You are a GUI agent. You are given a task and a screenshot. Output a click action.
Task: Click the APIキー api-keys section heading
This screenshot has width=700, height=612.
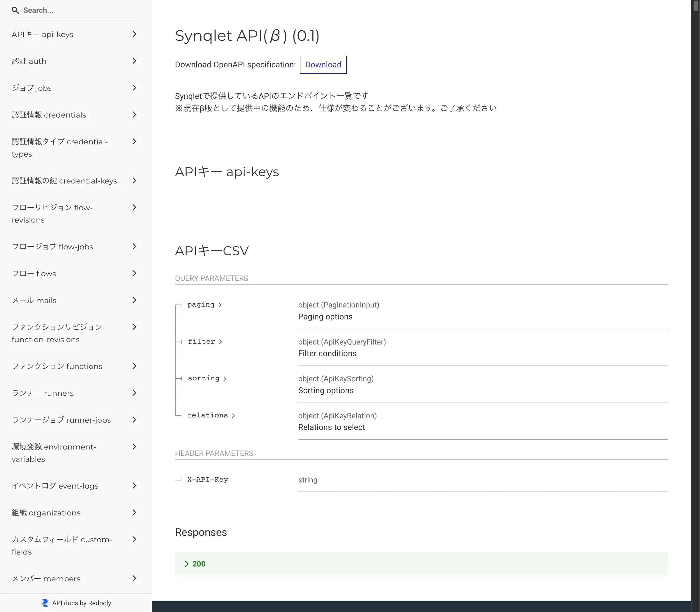227,172
